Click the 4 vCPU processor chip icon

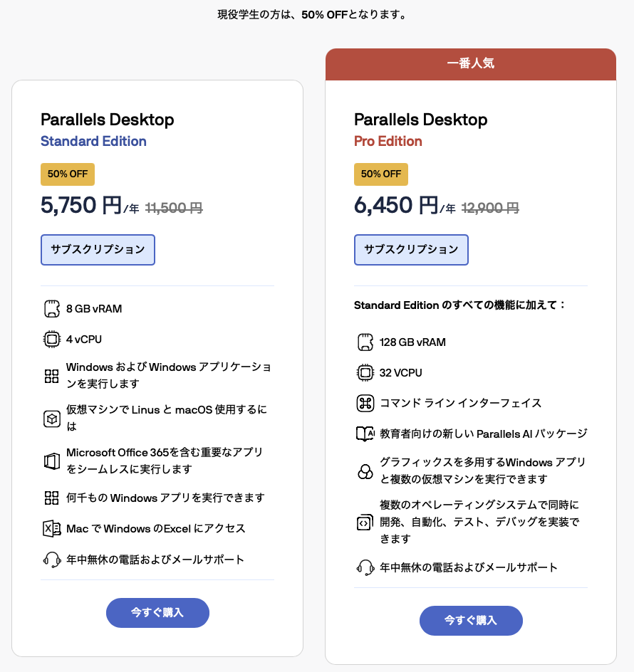coord(52,340)
